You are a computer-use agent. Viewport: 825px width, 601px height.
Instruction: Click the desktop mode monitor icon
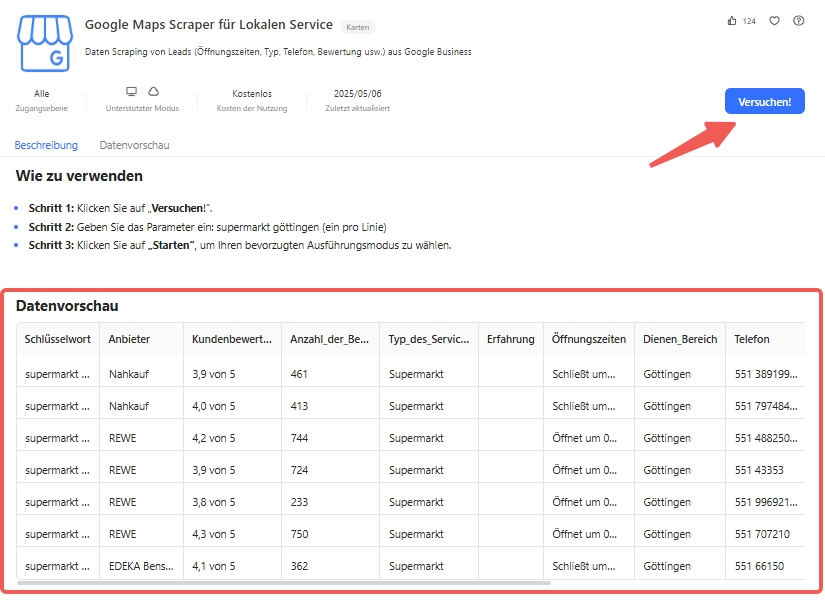coord(132,92)
